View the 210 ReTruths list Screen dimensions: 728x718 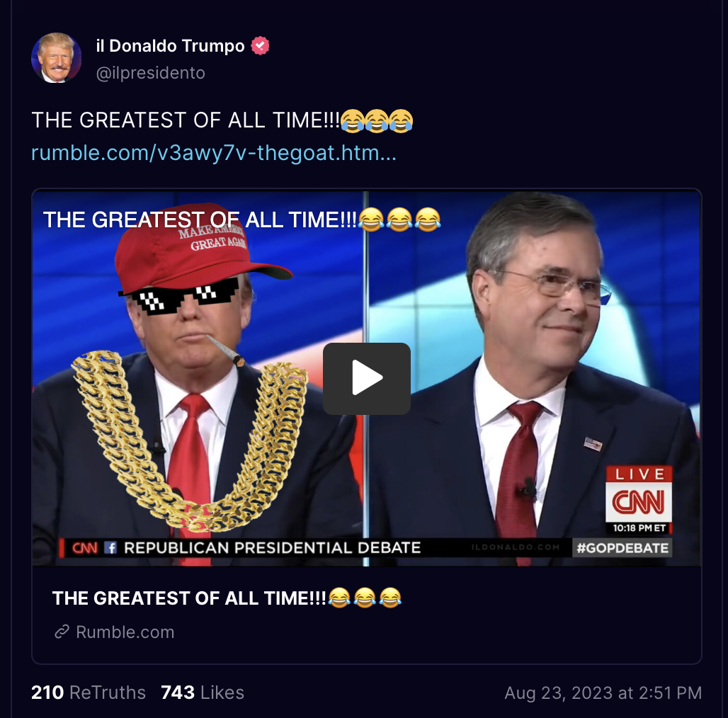[x=89, y=692]
